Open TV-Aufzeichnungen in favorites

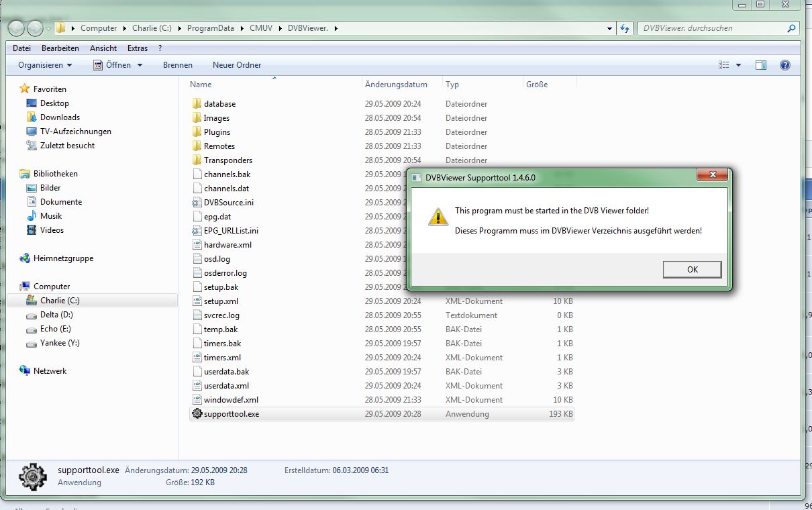[x=76, y=132]
